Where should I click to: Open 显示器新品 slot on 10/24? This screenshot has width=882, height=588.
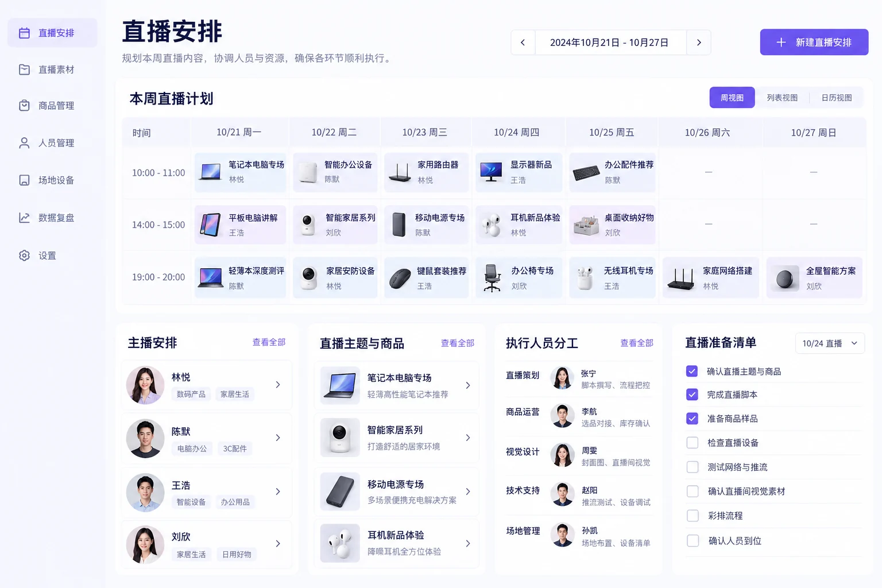click(x=519, y=172)
